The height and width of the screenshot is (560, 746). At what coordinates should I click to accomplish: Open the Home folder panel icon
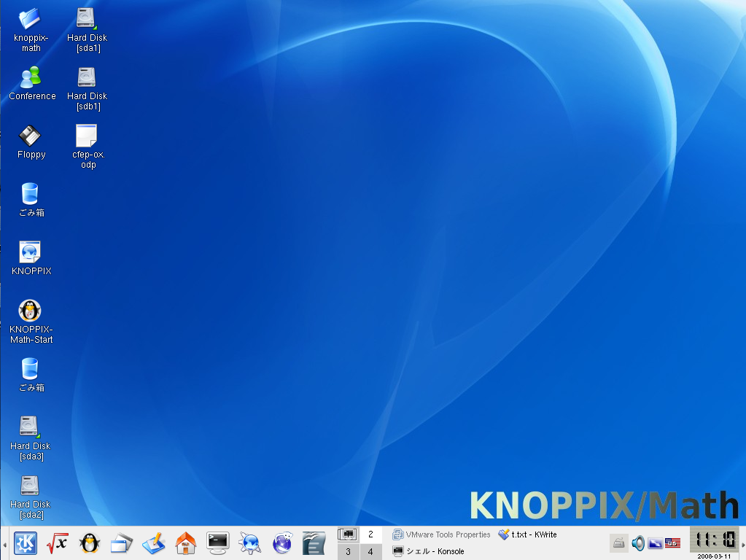pyautogui.click(x=185, y=543)
